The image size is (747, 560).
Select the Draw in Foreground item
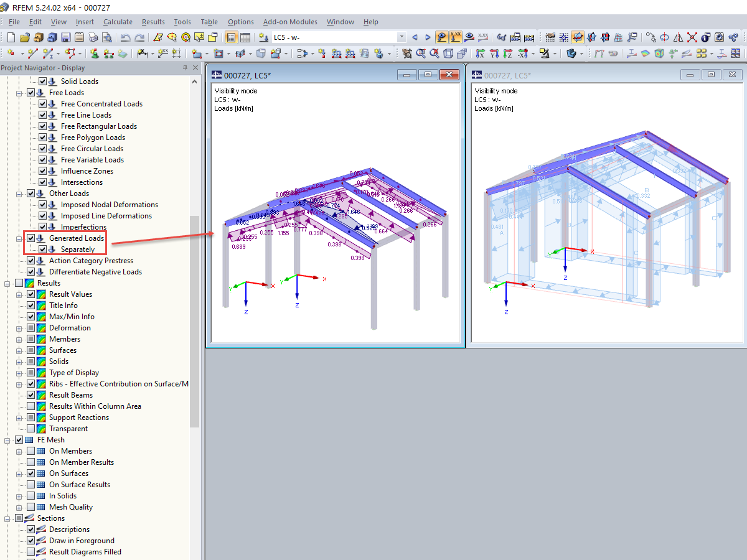[x=82, y=541]
